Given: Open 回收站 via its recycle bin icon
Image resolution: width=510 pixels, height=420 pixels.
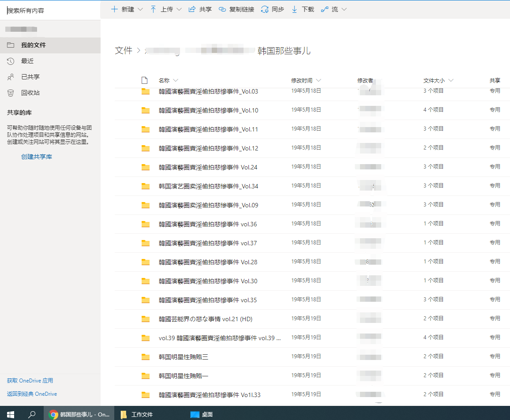Looking at the screenshot, I should coord(11,93).
